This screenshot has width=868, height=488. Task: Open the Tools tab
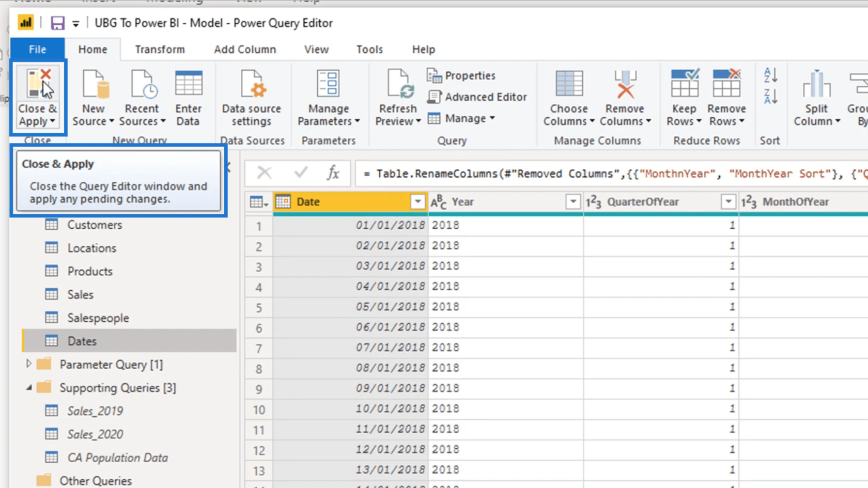(x=369, y=49)
